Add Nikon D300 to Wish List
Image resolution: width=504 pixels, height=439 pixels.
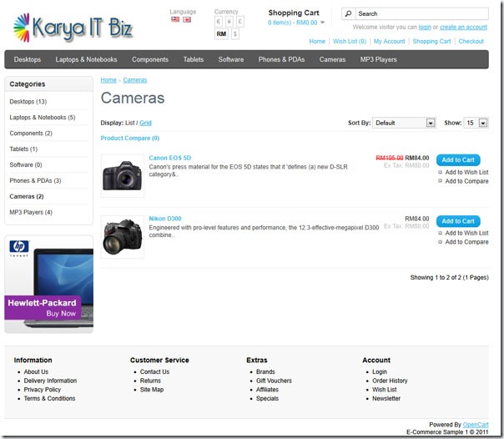click(466, 233)
